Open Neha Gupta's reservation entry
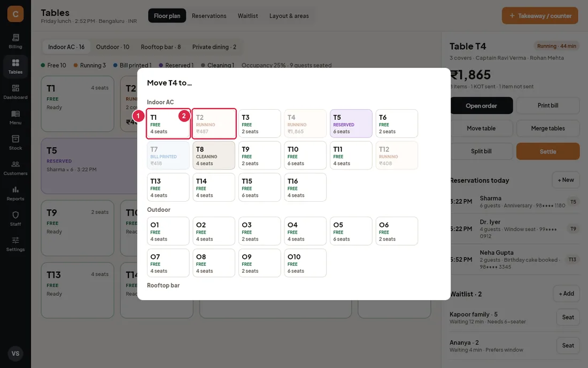 (x=514, y=259)
